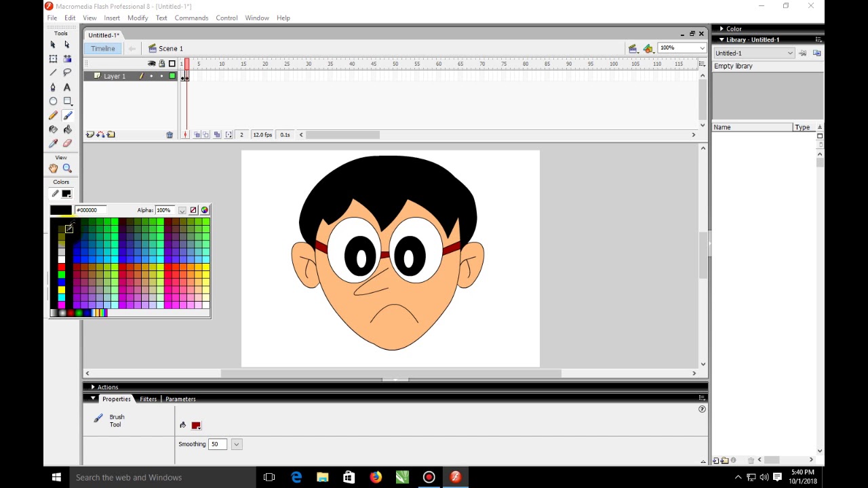Click the Untitled-1 document tab
This screenshot has width=868, height=488.
pyautogui.click(x=103, y=35)
